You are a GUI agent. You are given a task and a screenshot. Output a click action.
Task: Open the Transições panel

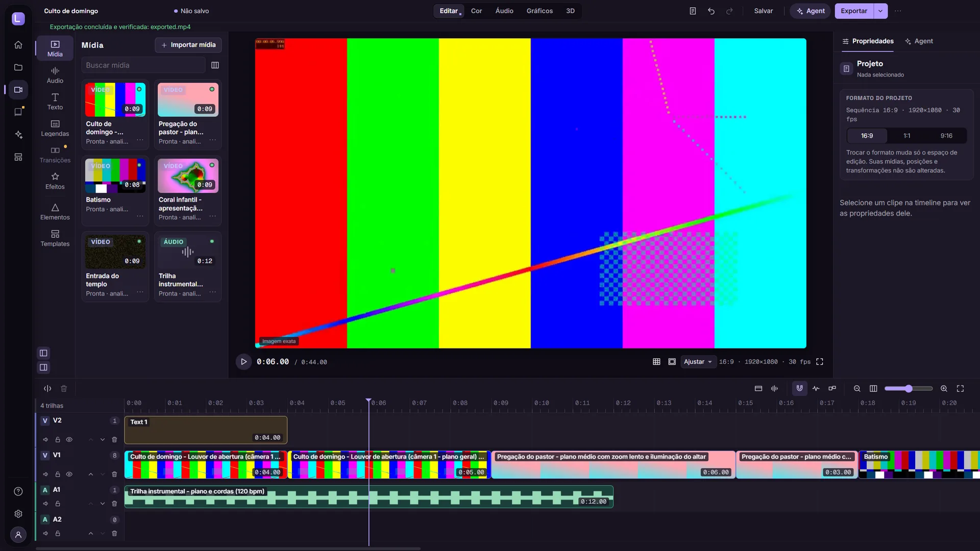(x=55, y=155)
